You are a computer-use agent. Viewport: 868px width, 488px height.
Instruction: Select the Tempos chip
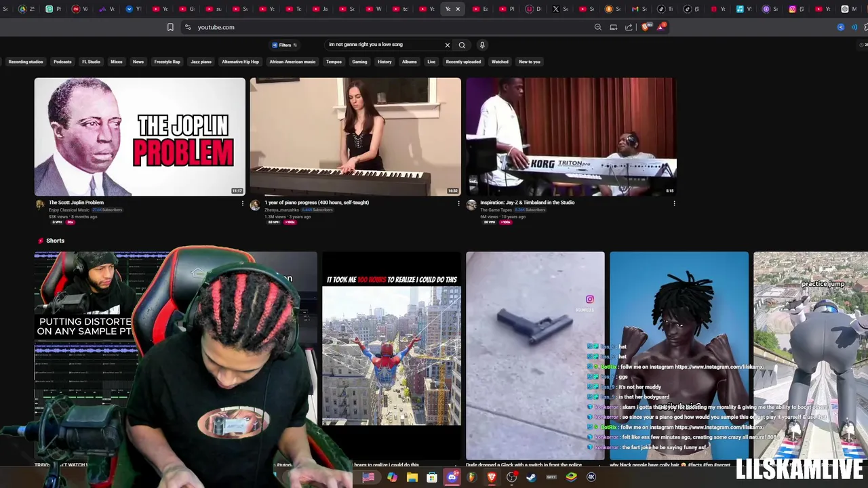334,62
